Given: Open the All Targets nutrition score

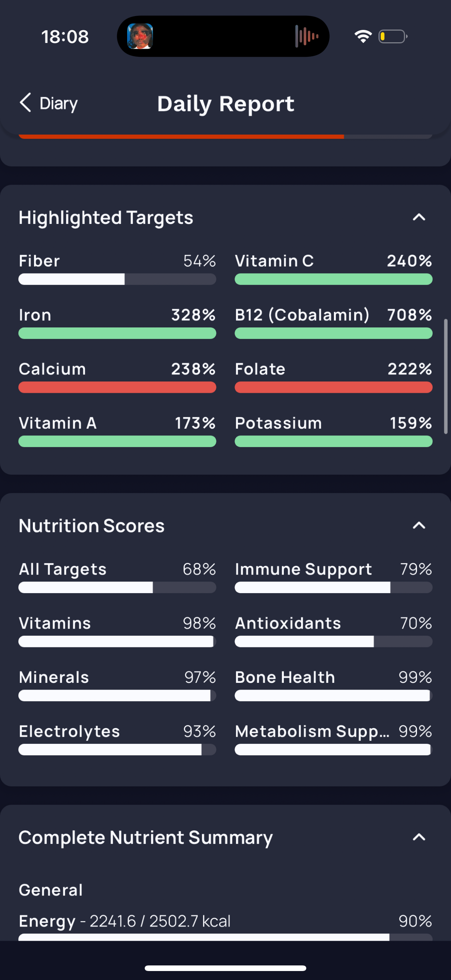Looking at the screenshot, I should point(117,576).
